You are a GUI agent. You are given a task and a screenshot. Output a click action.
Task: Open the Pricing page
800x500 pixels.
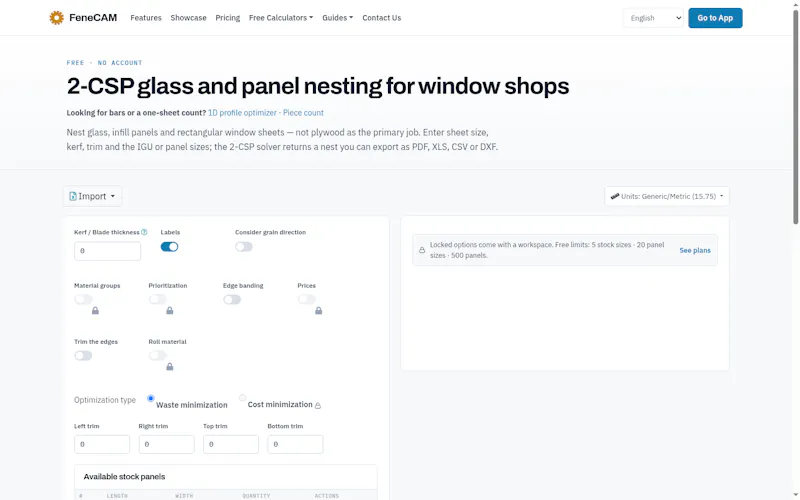tap(228, 18)
